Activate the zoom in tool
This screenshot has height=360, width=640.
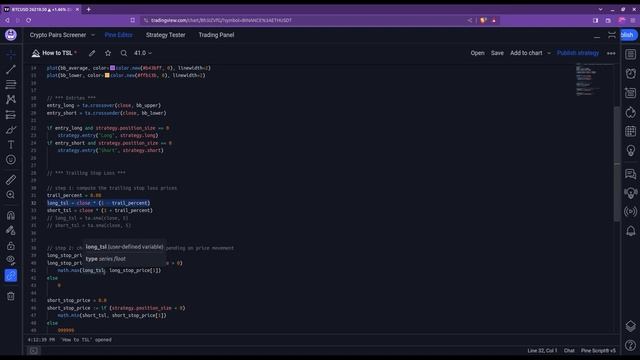[11, 195]
